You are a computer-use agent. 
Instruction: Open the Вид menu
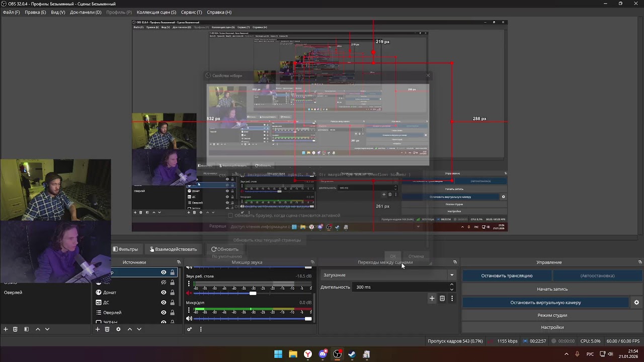tap(58, 12)
